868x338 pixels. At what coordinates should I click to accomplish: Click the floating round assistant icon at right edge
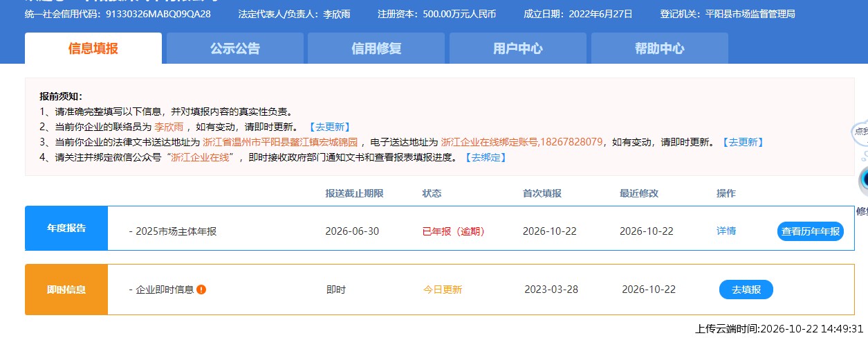click(x=863, y=181)
